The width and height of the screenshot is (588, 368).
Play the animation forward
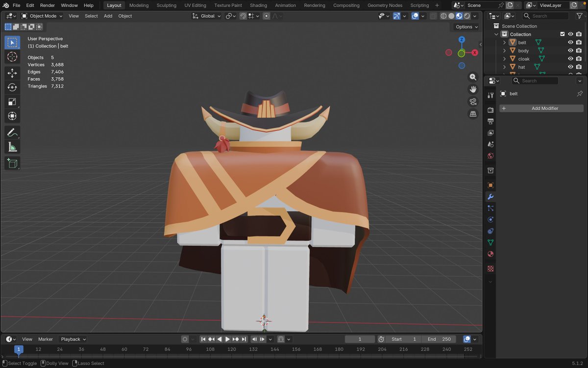click(x=227, y=339)
